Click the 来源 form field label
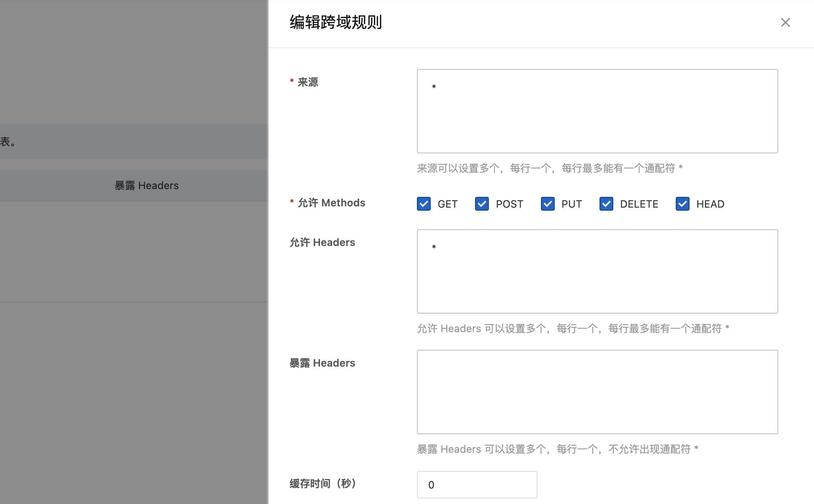 (308, 82)
